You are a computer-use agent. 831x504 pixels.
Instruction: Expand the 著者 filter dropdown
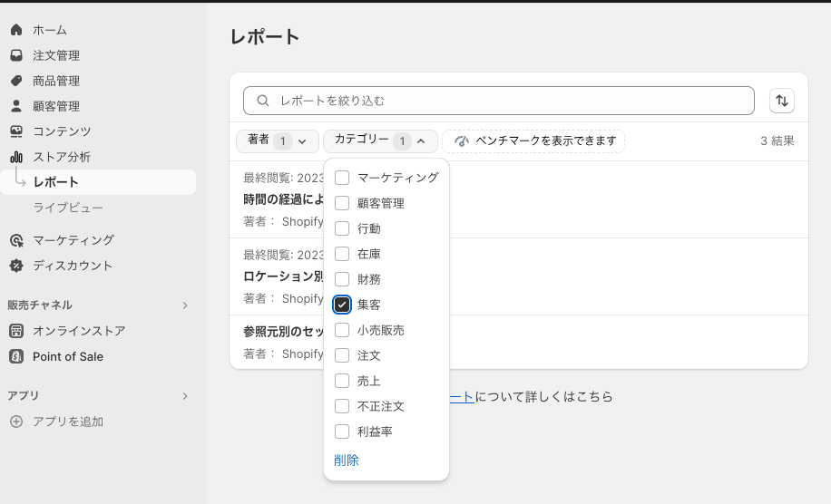pos(278,141)
